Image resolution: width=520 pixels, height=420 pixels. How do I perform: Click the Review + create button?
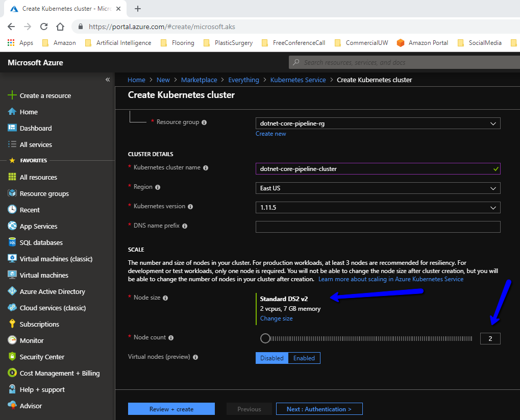point(171,408)
